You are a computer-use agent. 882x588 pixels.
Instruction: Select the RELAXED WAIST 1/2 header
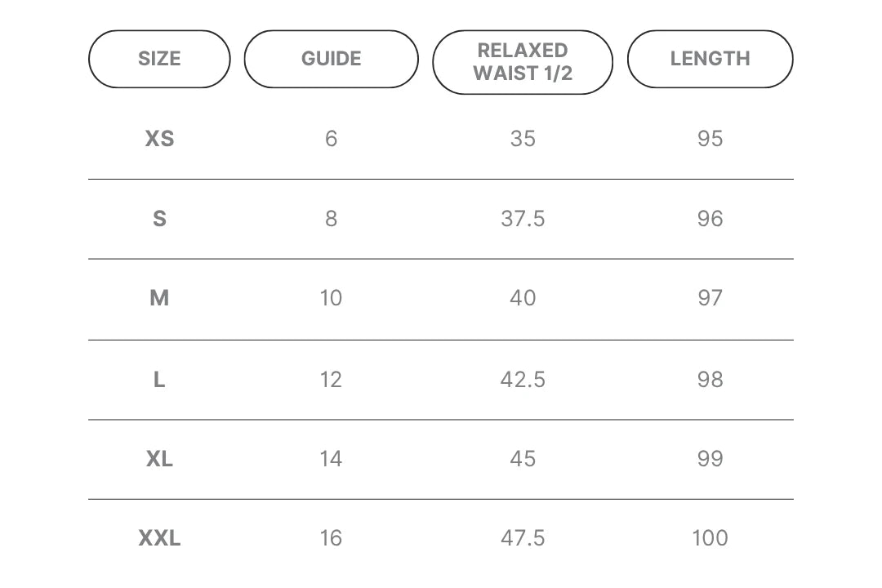(523, 62)
